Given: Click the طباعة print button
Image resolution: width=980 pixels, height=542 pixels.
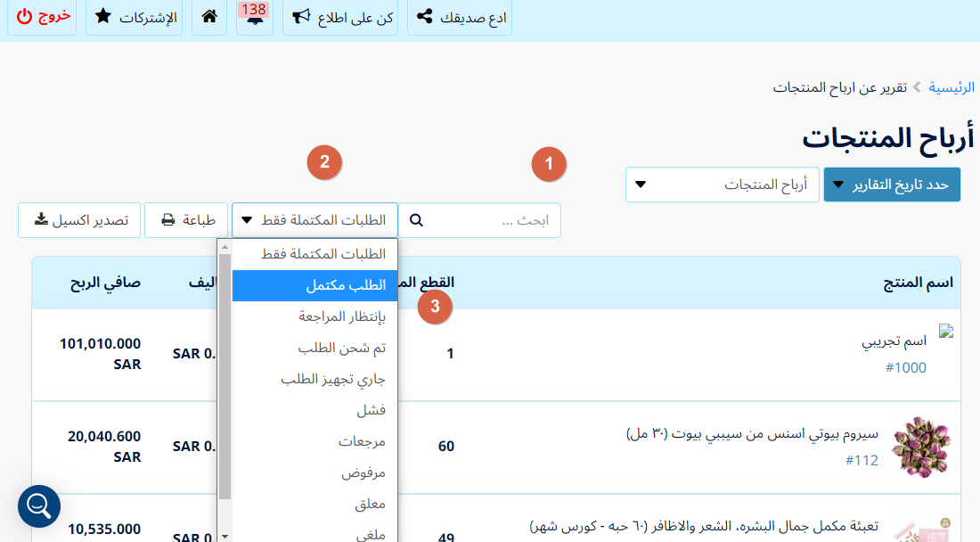Looking at the screenshot, I should pos(187,220).
